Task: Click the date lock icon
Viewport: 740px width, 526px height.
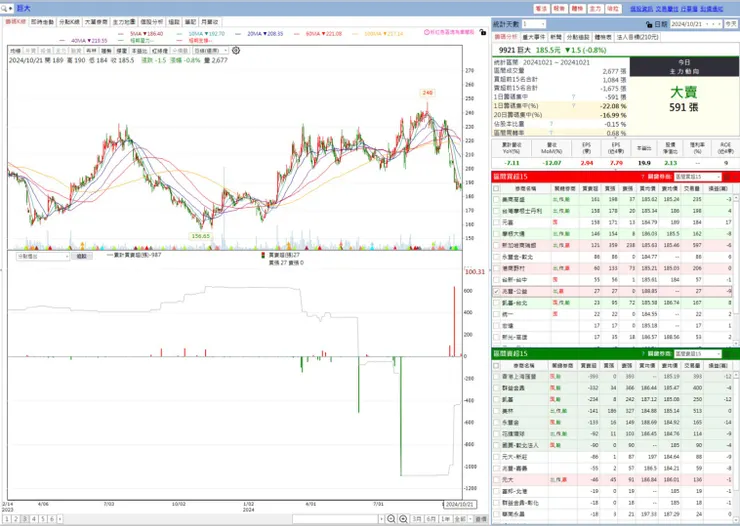Action: [649, 24]
